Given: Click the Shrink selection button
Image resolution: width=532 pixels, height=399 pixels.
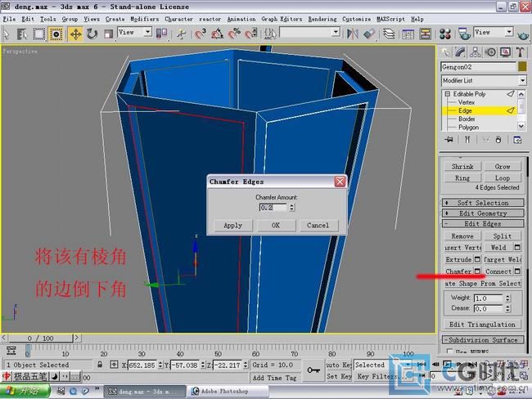Looking at the screenshot, I should coord(462,167).
